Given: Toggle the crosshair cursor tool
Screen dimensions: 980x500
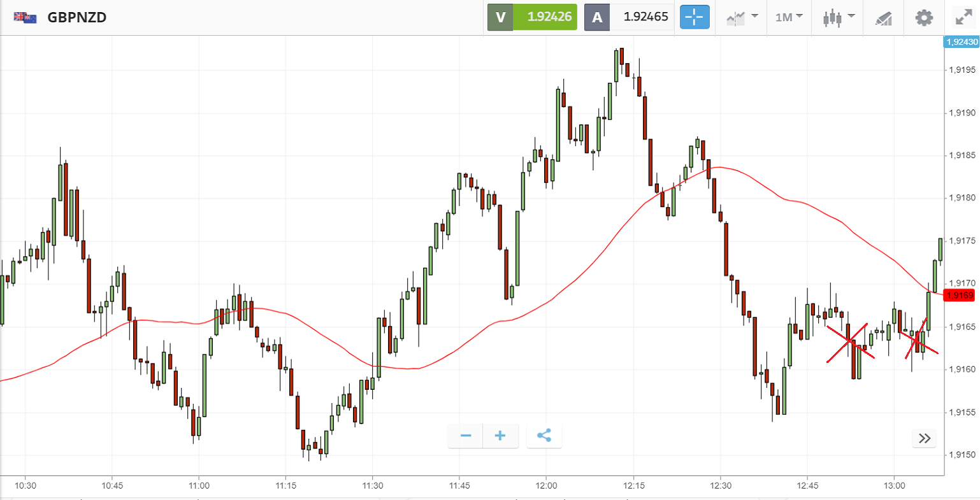Looking at the screenshot, I should [x=694, y=17].
